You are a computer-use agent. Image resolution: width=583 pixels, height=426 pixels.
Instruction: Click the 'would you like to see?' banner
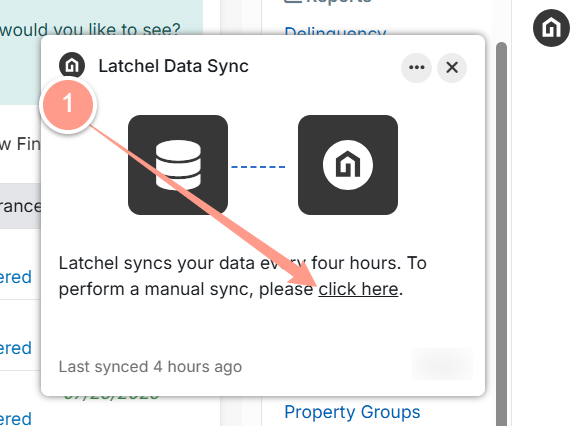pos(90,30)
